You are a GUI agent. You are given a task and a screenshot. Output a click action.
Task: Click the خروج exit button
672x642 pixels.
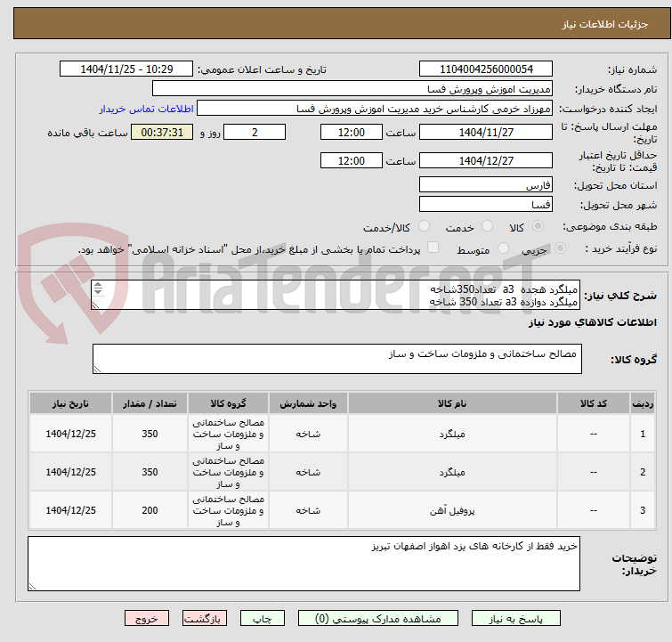click(x=147, y=619)
